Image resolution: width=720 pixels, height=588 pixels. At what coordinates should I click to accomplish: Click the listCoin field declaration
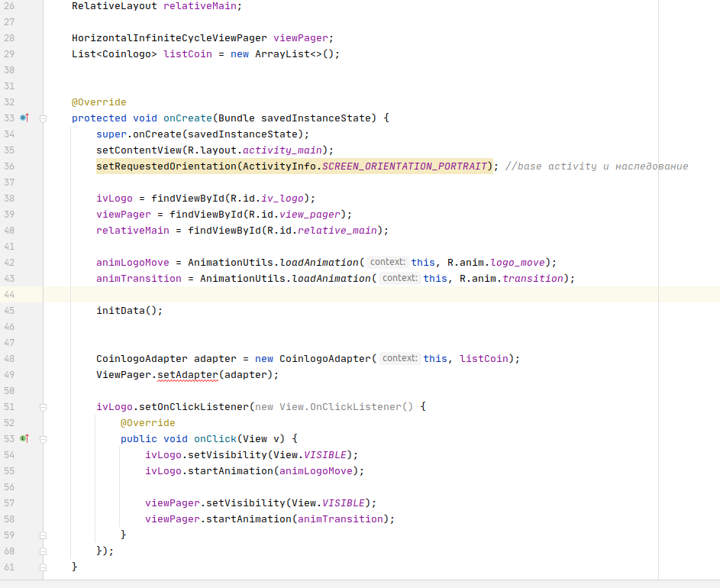(187, 54)
